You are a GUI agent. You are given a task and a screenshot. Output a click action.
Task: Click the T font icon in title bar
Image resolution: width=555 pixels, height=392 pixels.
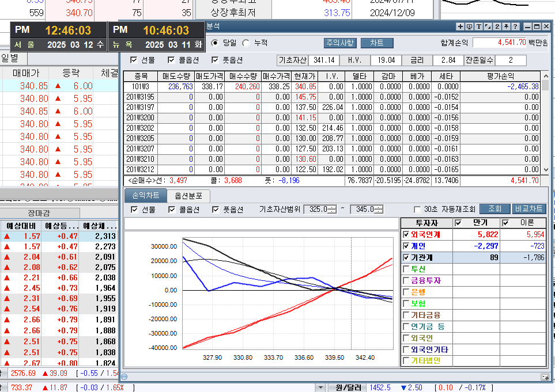click(478, 26)
